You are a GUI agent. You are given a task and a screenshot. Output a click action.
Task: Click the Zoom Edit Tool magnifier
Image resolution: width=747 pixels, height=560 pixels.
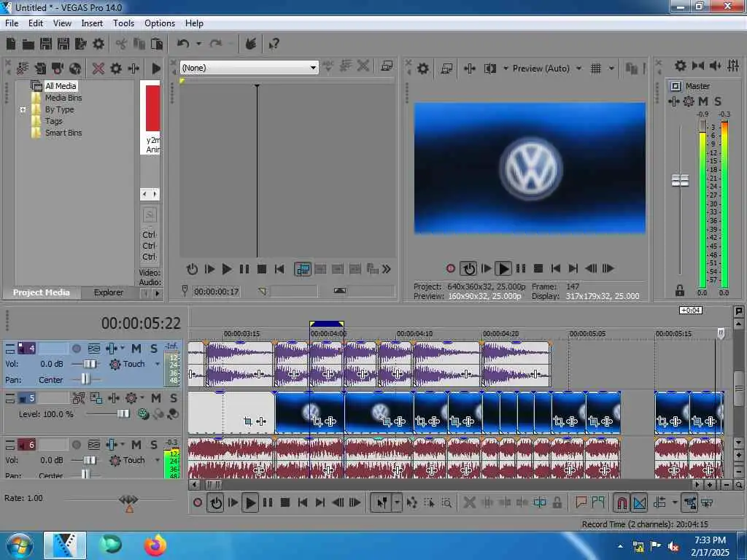tap(446, 502)
